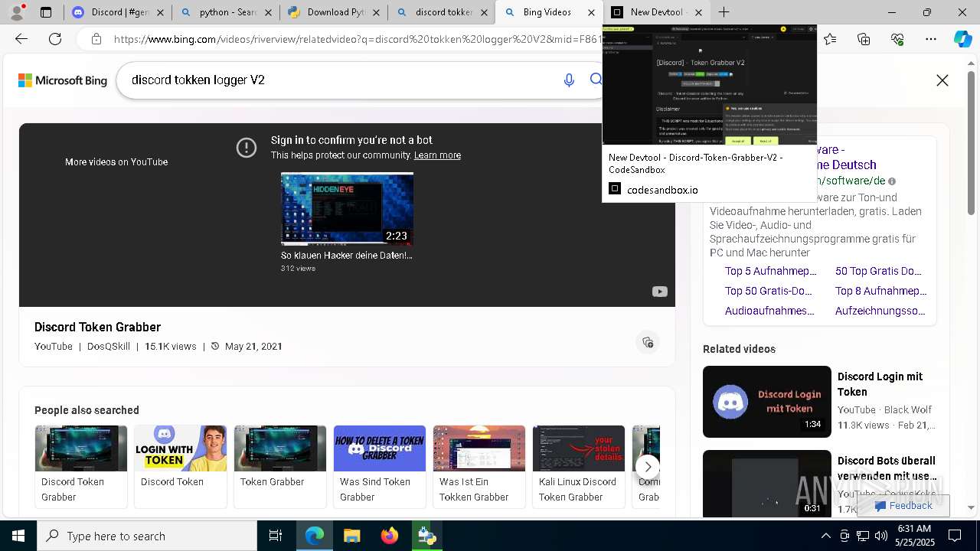The width and height of the screenshot is (980, 551).
Task: Open the Discord Token Grabber suggestion card
Action: point(81,466)
